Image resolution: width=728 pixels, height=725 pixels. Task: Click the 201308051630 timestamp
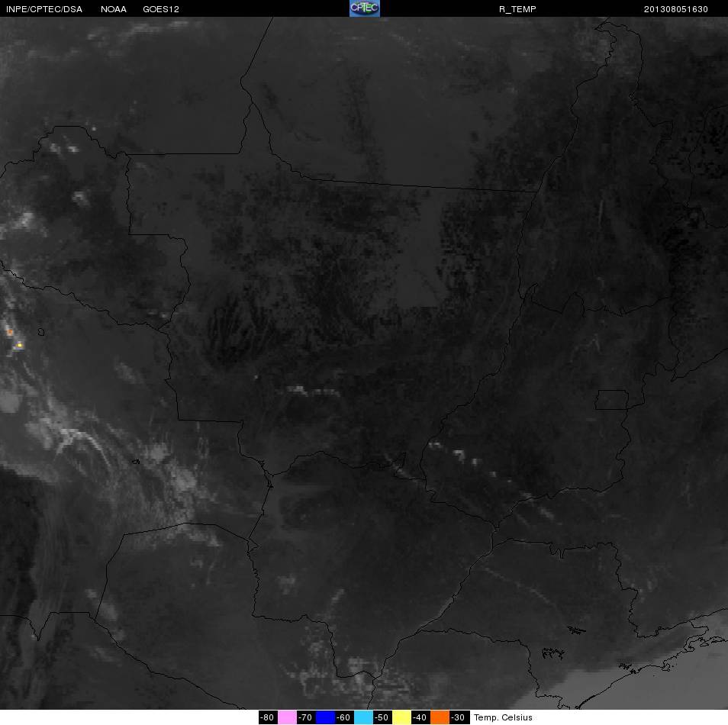pos(675,9)
